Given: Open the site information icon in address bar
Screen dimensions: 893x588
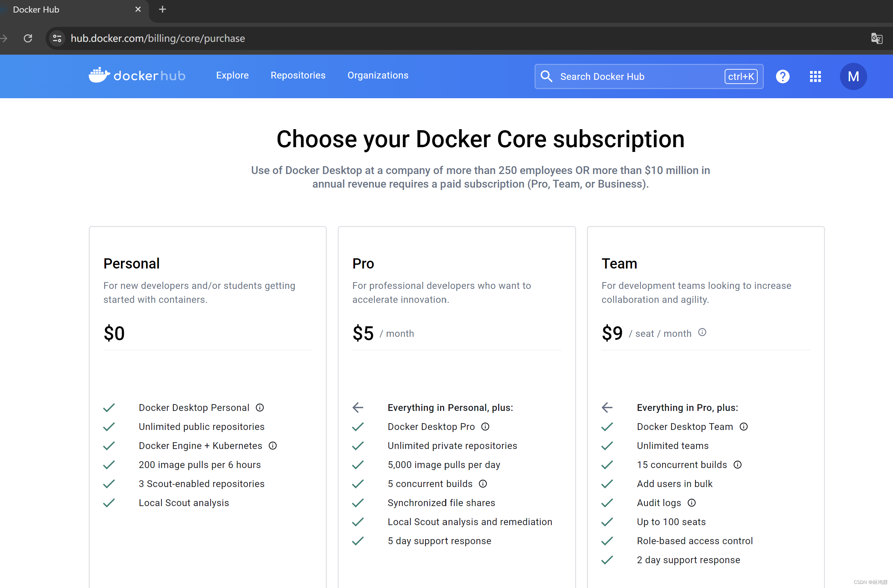Looking at the screenshot, I should (57, 38).
